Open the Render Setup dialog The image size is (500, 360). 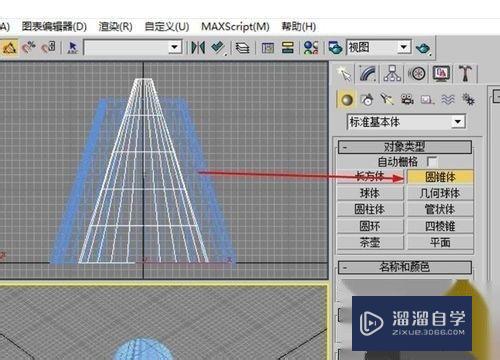click(335, 48)
